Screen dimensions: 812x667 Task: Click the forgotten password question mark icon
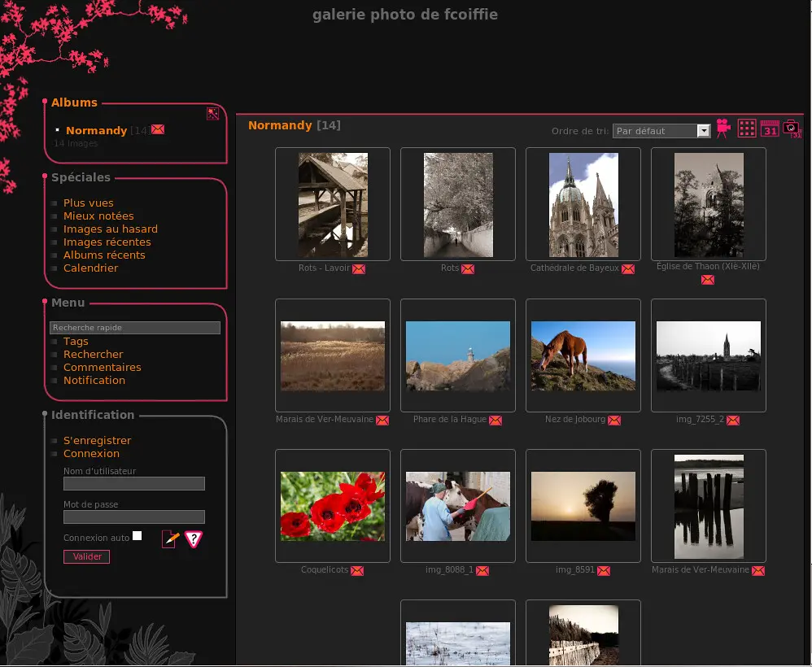(193, 538)
